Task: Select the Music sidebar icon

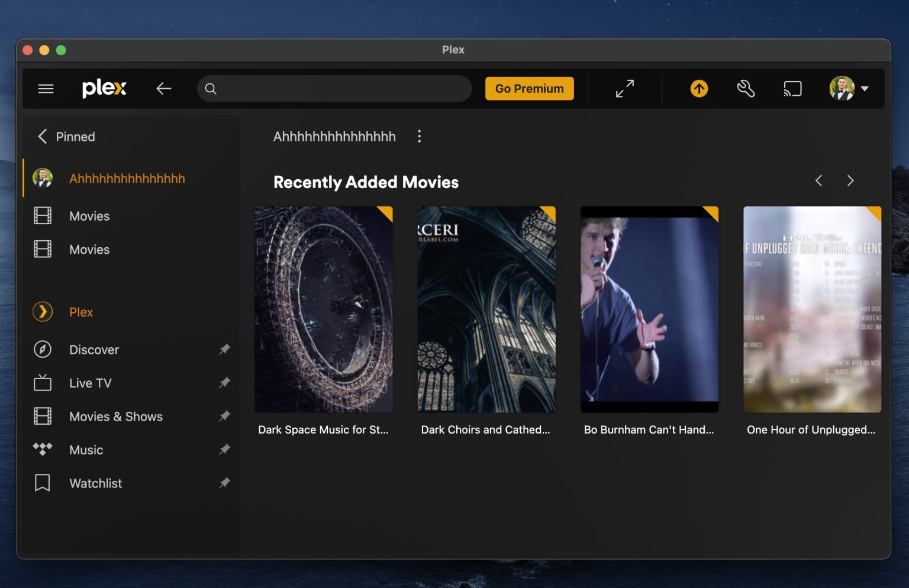Action: [42, 450]
